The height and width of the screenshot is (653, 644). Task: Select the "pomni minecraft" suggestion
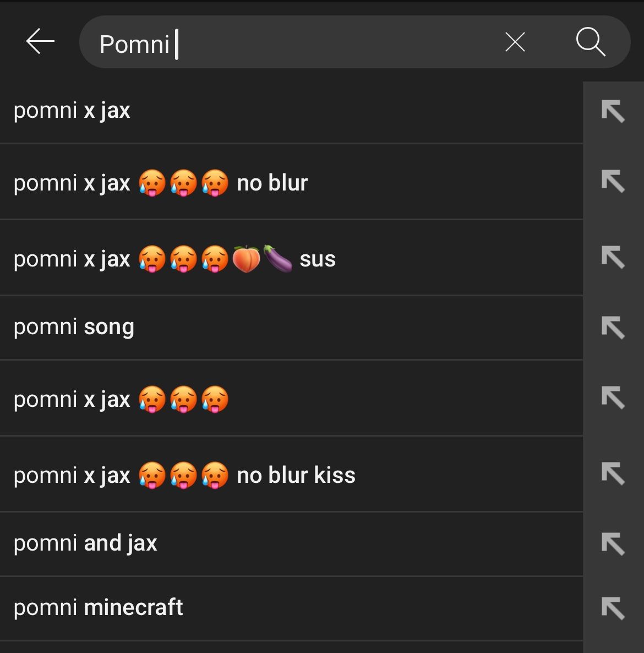99,608
